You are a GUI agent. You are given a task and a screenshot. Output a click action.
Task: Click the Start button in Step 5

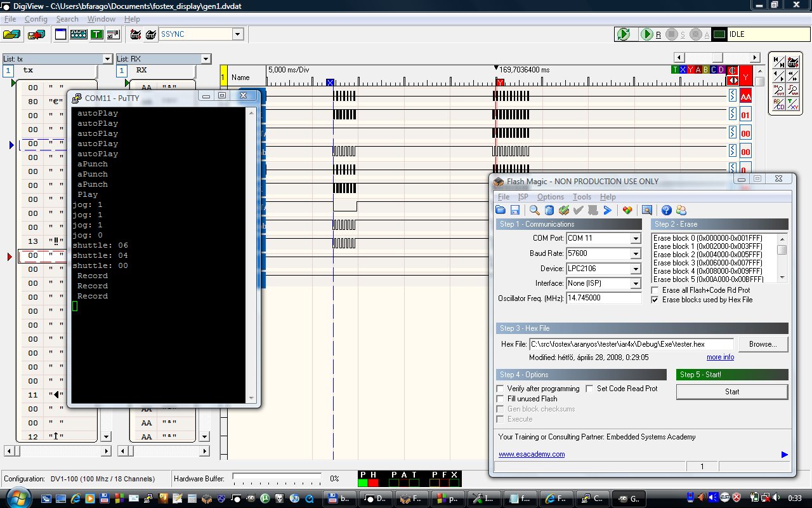click(732, 392)
